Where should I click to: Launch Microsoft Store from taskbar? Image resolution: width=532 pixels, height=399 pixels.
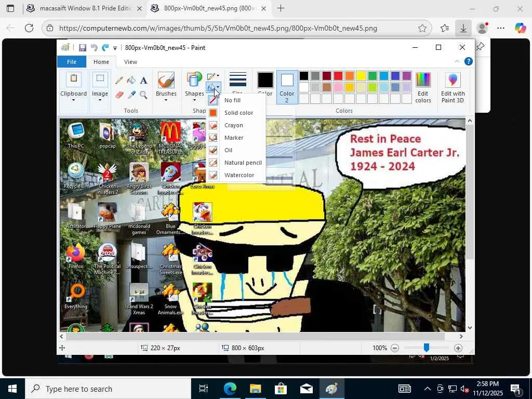(281, 389)
